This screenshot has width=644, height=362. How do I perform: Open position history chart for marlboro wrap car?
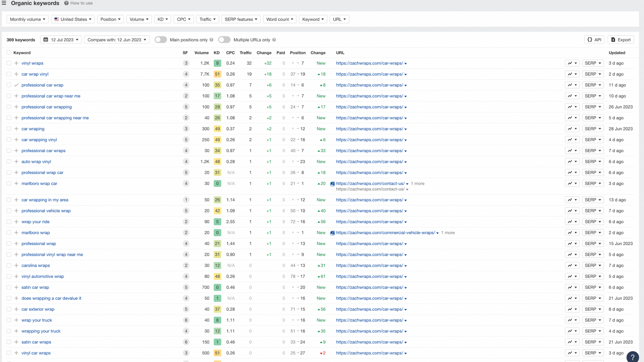point(572,183)
